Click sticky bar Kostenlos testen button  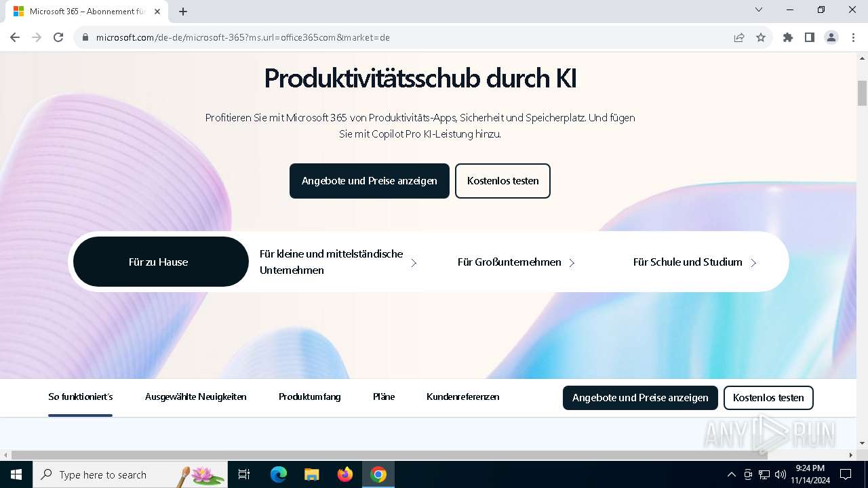768,398
